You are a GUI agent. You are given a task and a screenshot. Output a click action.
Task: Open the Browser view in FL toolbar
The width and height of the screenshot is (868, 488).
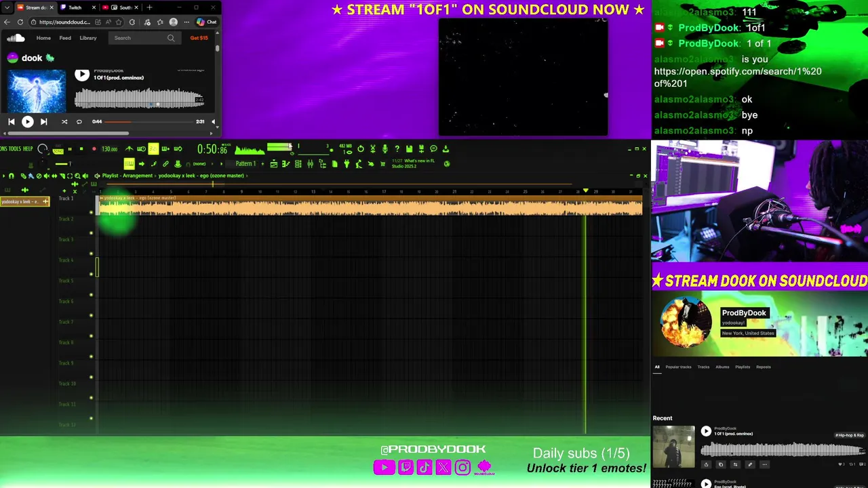tap(323, 163)
